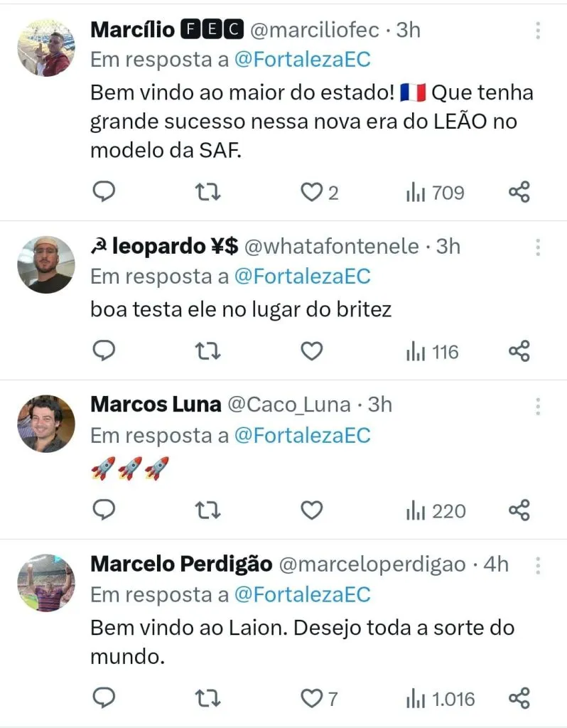View analytics for leopardo's tweet with 116 views
Screen dimensions: 567x728
click(432, 351)
